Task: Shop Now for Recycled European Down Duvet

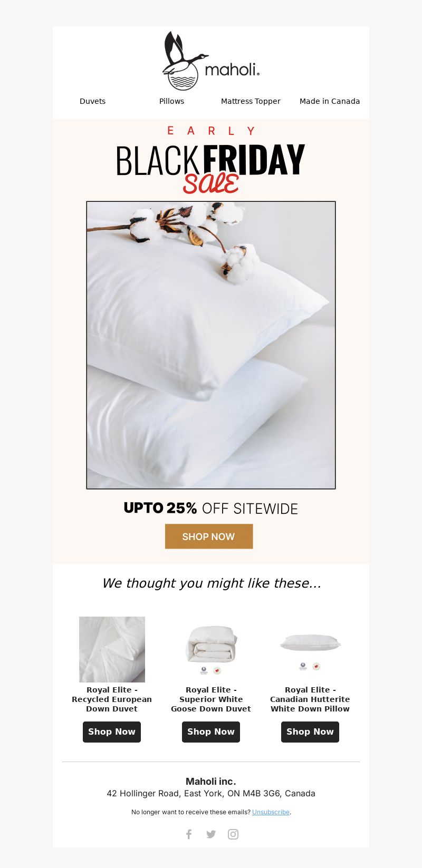Action: [112, 732]
